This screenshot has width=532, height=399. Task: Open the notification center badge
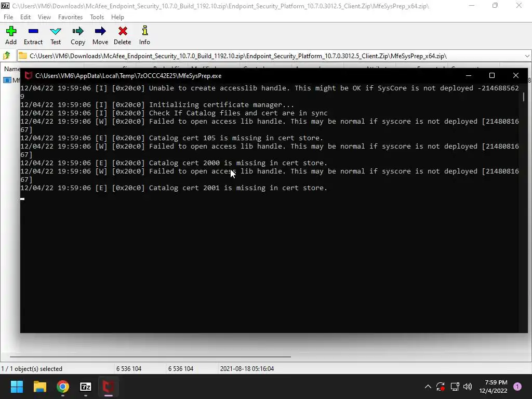pos(517,387)
